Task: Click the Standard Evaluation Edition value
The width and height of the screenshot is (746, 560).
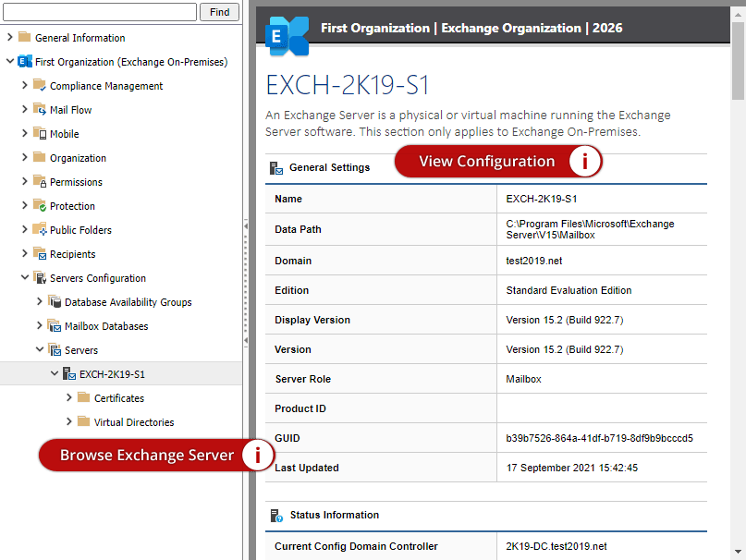Action: (569, 290)
